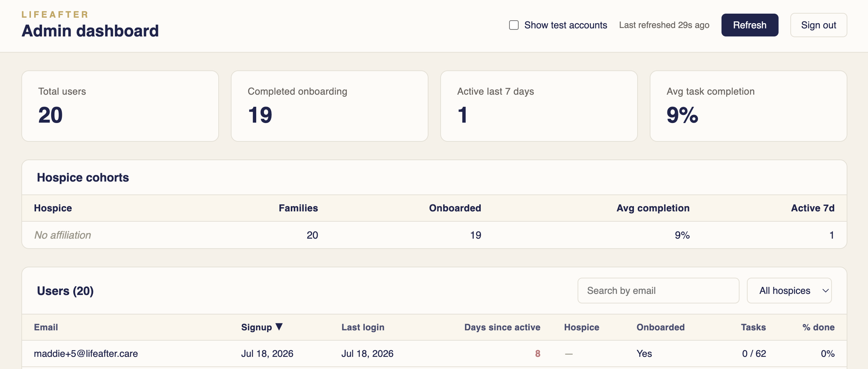Click the Signup sort arrow icon

pyautogui.click(x=279, y=327)
